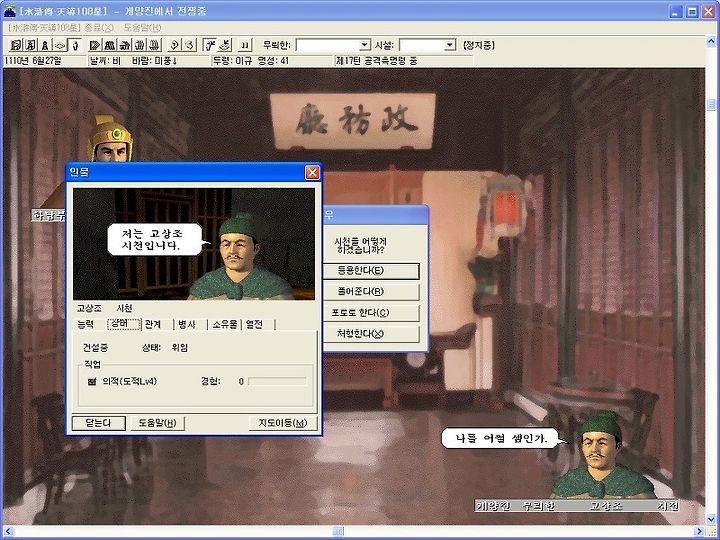The image size is (720, 540).
Task: Click the '제17턴 공격측명령 중' status text
Action: click(x=377, y=61)
